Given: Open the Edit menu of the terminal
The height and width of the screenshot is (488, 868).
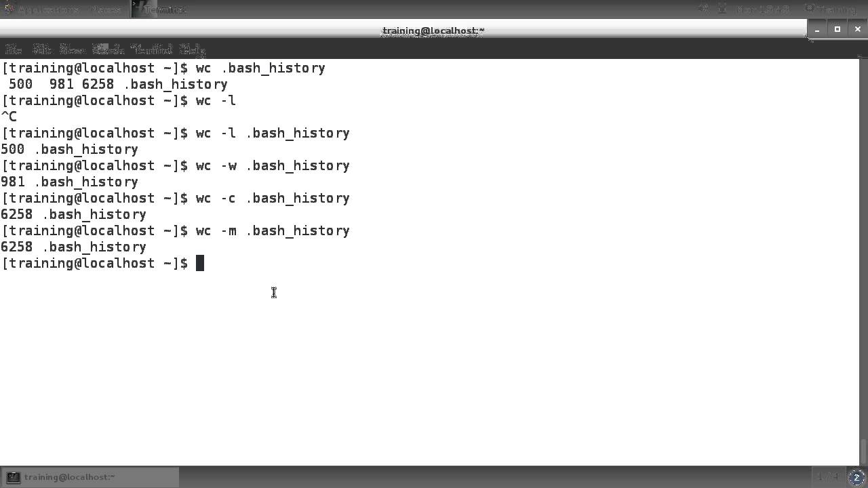Looking at the screenshot, I should point(42,49).
